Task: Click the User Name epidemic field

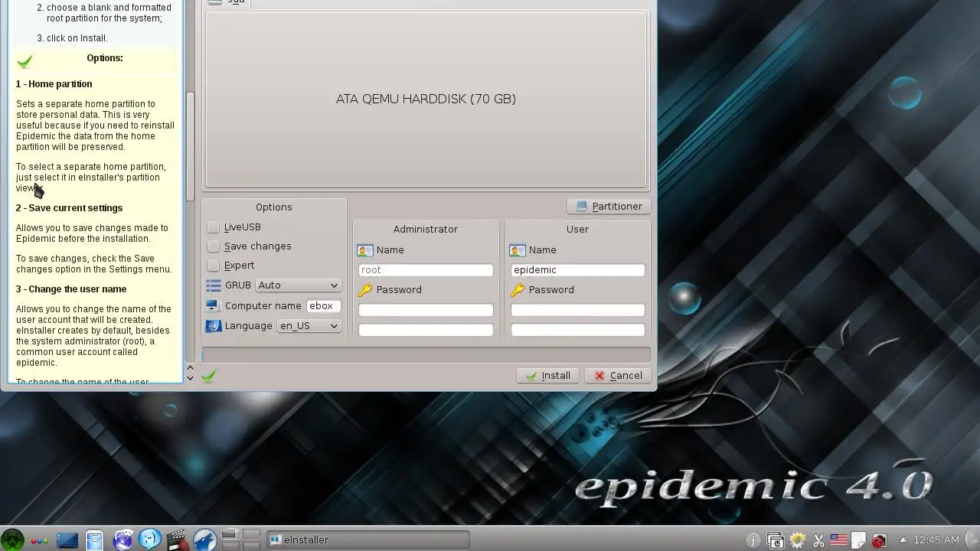Action: coord(578,270)
